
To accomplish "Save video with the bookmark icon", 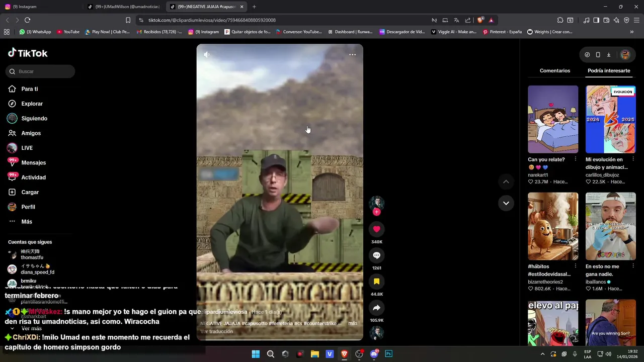I will click(376, 282).
